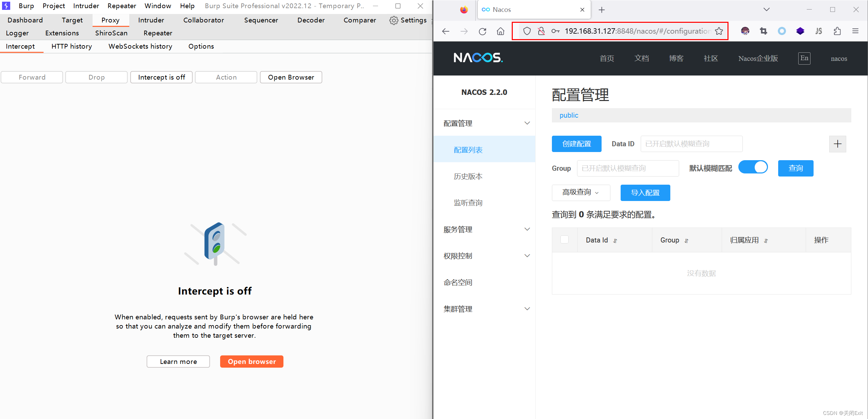Reload the Nacos page

pyautogui.click(x=482, y=31)
